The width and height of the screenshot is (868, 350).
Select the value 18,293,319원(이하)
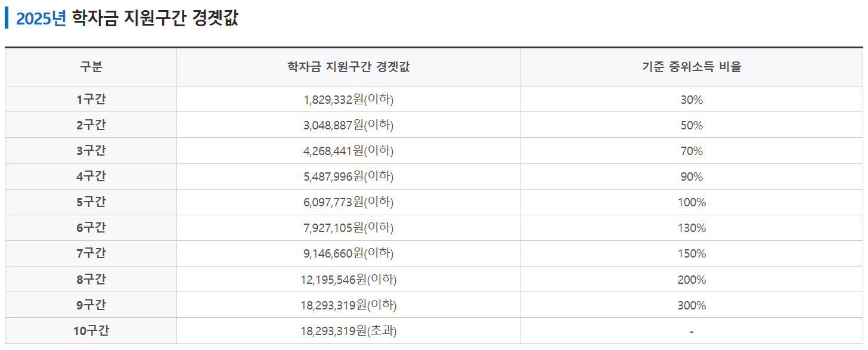[348, 305]
